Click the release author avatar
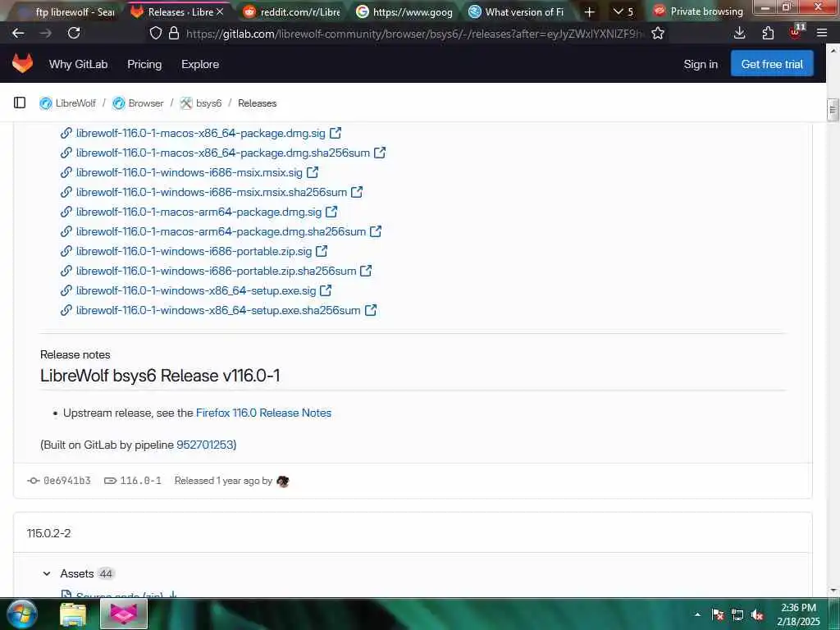The height and width of the screenshot is (630, 840). click(x=283, y=481)
